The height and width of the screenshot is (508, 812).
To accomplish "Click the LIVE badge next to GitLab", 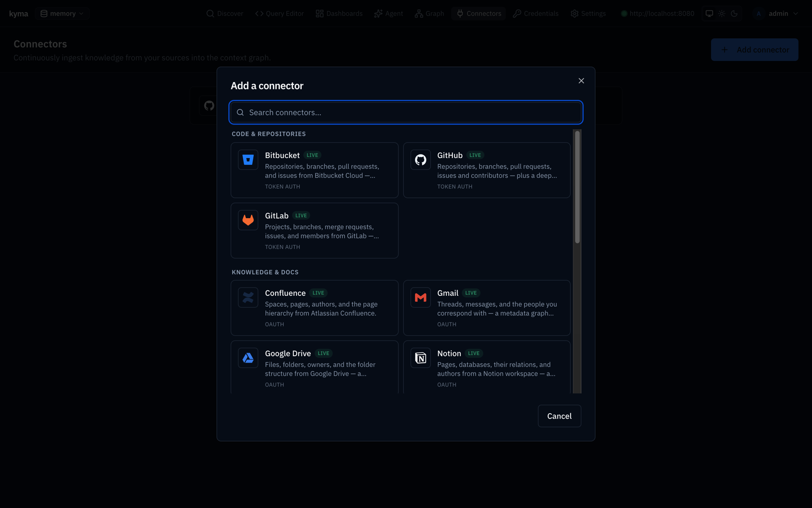I will (301, 216).
